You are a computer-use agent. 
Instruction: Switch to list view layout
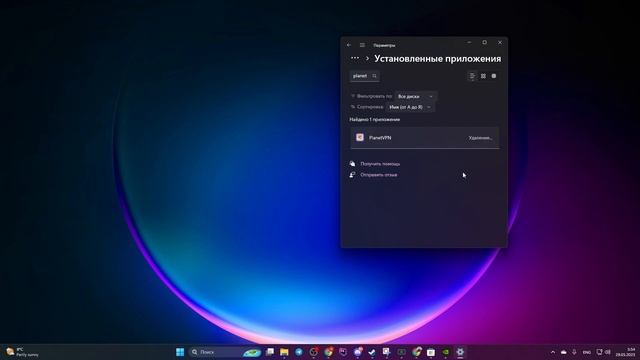pos(472,76)
